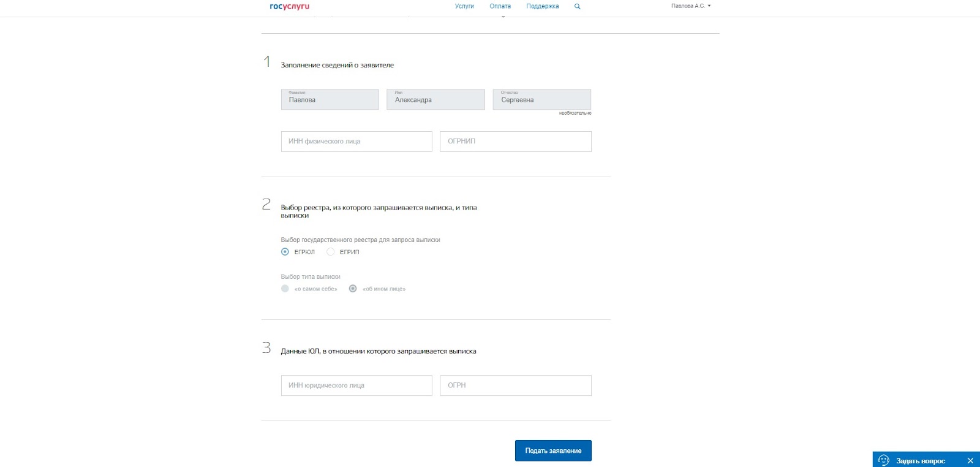The image size is (980, 467).
Task: Expand the Павлова А.С. user menu
Action: click(691, 6)
